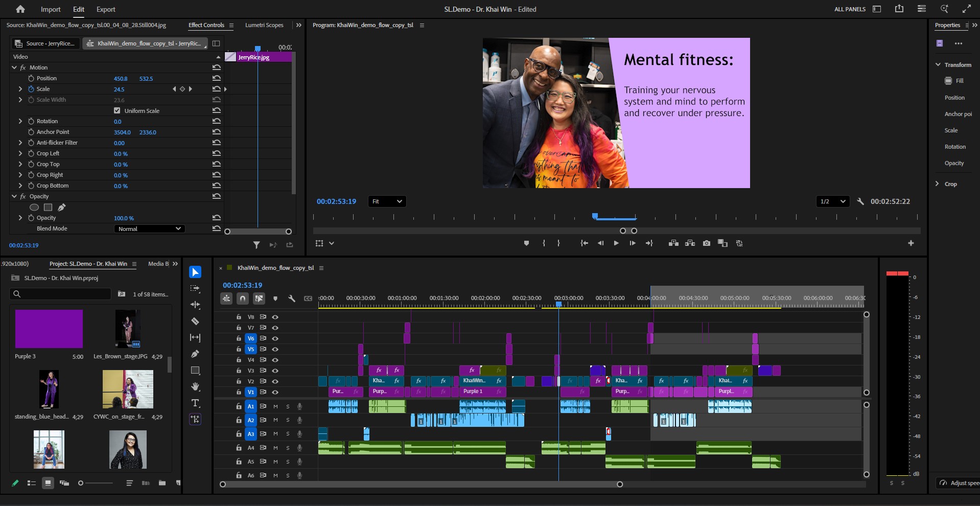
Task: Toggle Snap in the timeline
Action: (242, 298)
